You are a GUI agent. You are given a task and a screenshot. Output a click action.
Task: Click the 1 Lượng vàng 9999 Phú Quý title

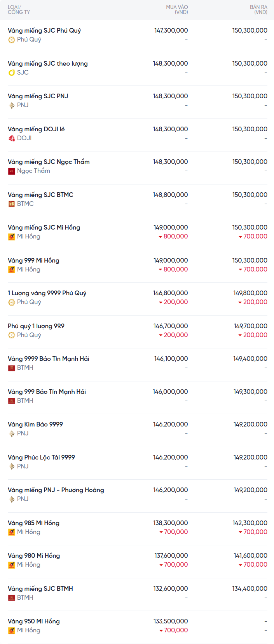(x=47, y=293)
